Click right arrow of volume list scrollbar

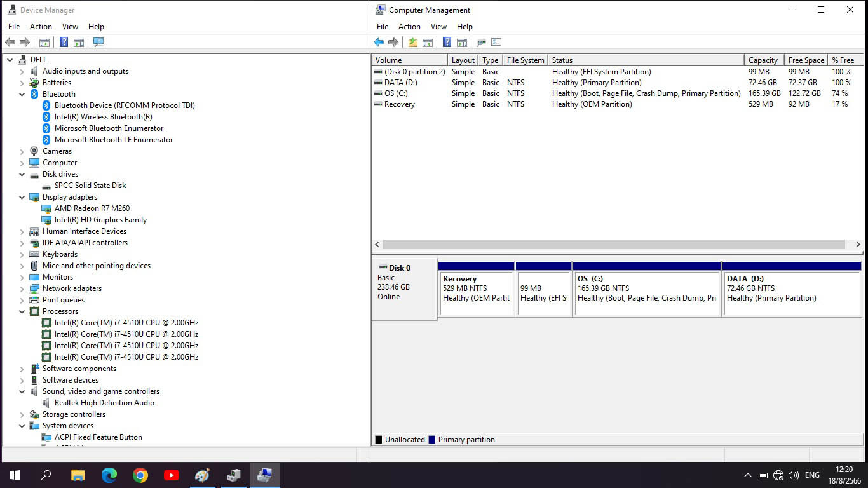(857, 244)
